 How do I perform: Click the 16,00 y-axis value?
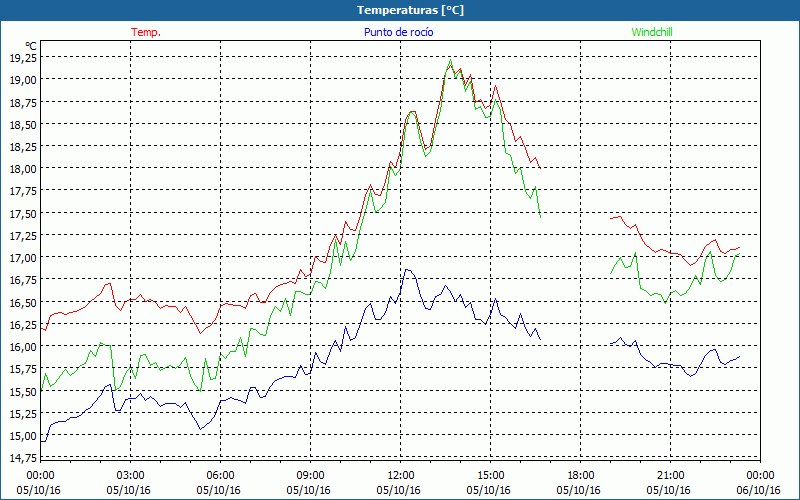tap(23, 346)
